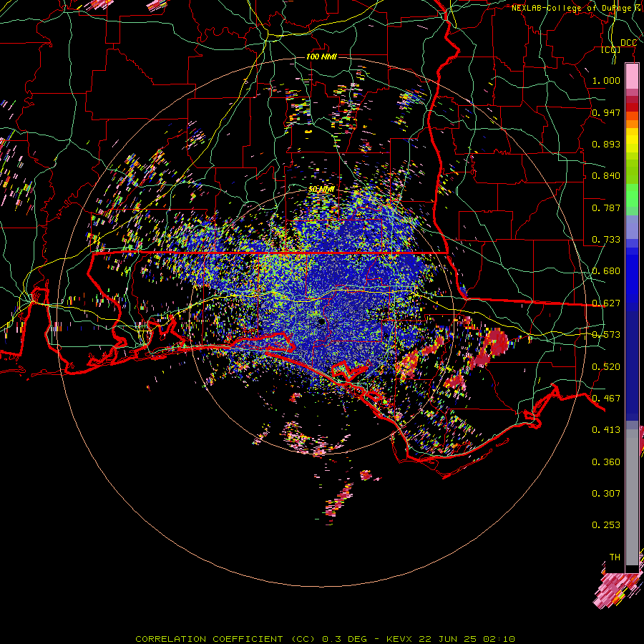Select the 0.787 legend value
This screenshot has width=644, height=644.
tap(606, 208)
